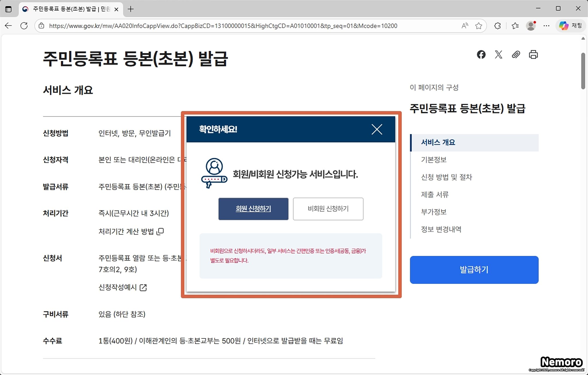Share page via Facebook icon

(481, 55)
